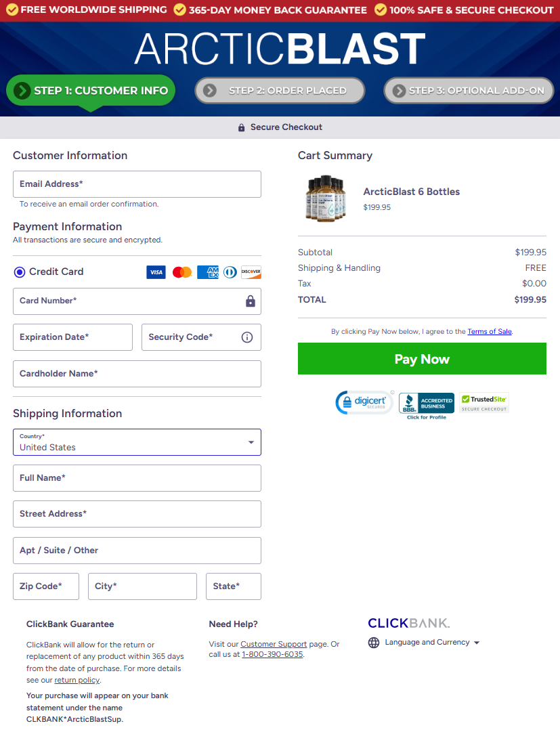Open the Terms of Sale link
Screen dimensions: 560x730
[490, 332]
